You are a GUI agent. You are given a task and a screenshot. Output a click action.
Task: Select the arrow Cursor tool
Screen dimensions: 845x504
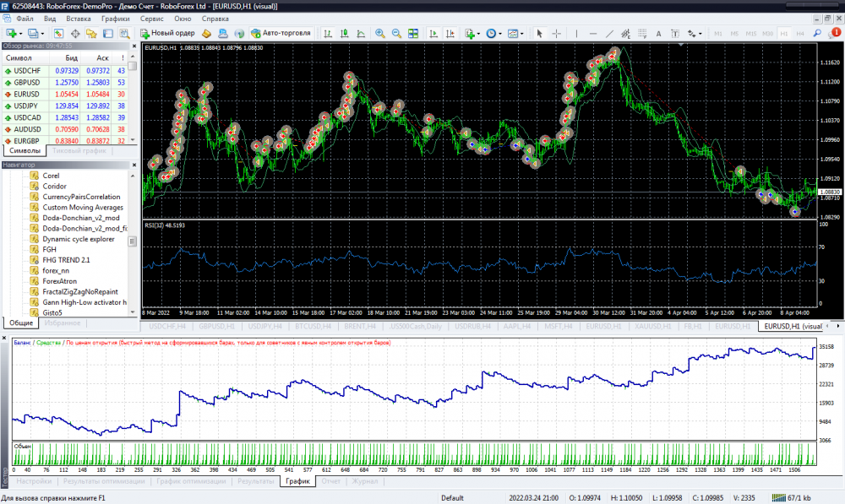click(x=539, y=34)
